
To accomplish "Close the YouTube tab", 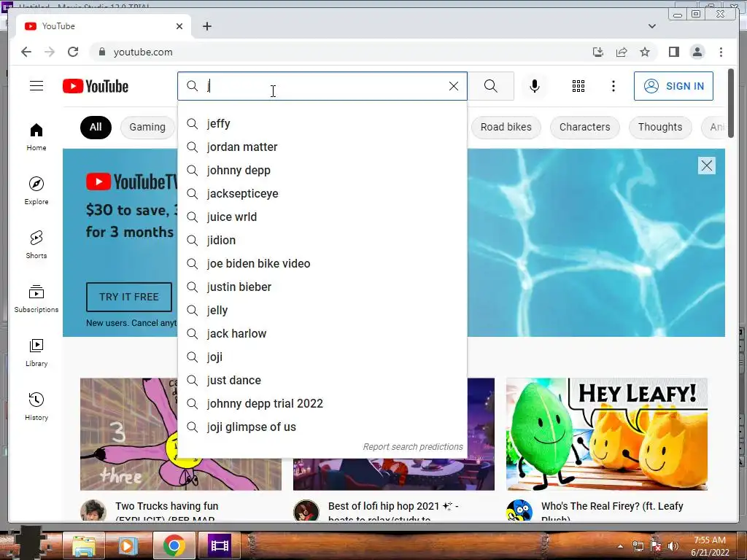I will click(x=179, y=26).
